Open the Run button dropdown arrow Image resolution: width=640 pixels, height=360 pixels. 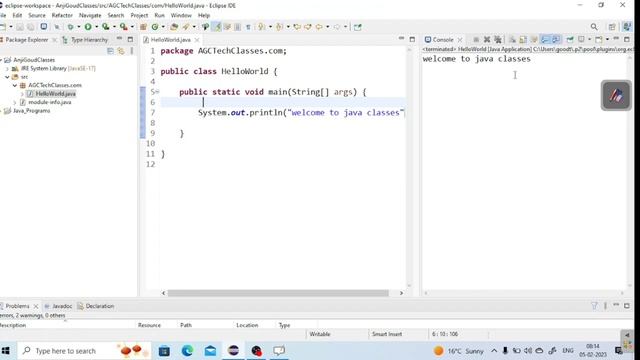tap(96, 27)
